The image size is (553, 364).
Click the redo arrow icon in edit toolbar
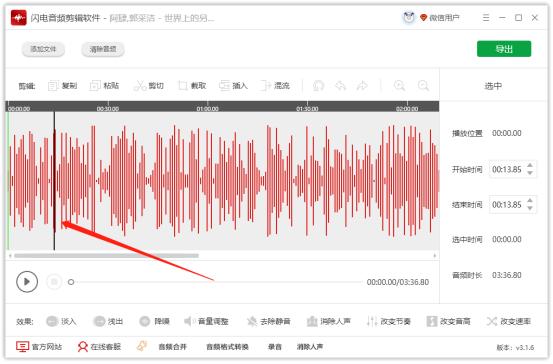pyautogui.click(x=362, y=86)
